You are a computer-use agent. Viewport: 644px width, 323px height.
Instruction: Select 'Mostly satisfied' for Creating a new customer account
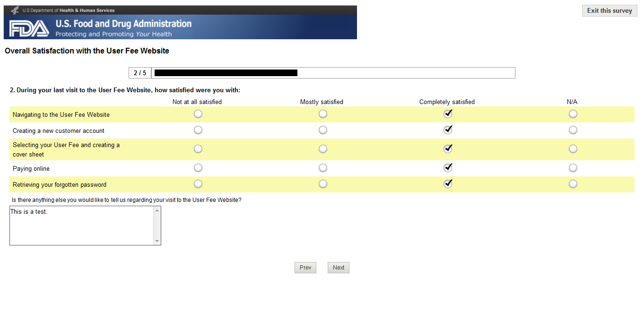tap(323, 130)
